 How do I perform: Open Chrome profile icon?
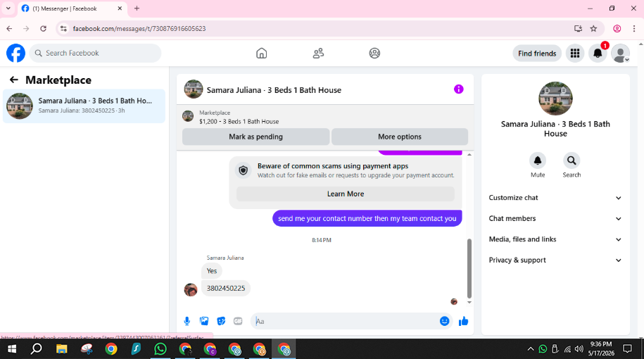click(x=617, y=28)
